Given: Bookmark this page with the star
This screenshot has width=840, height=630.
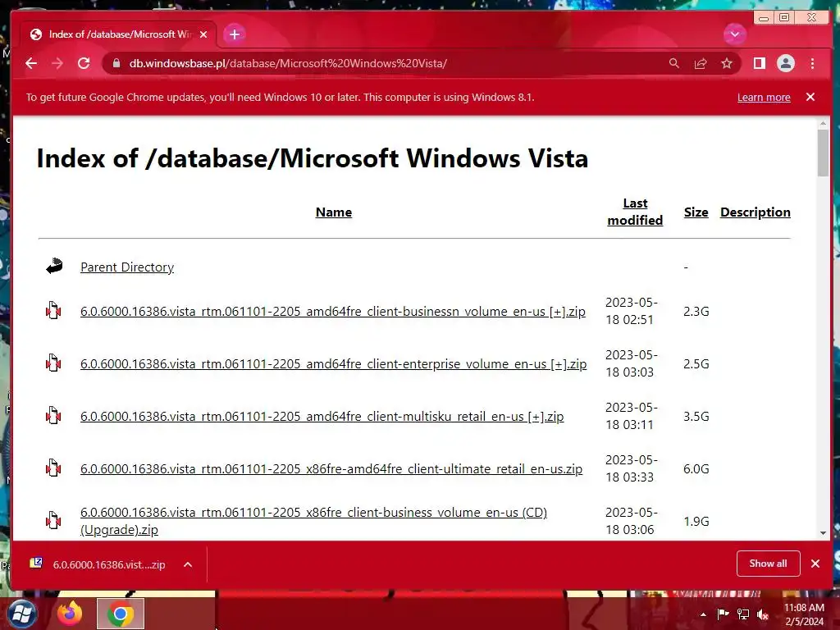Looking at the screenshot, I should [x=727, y=63].
